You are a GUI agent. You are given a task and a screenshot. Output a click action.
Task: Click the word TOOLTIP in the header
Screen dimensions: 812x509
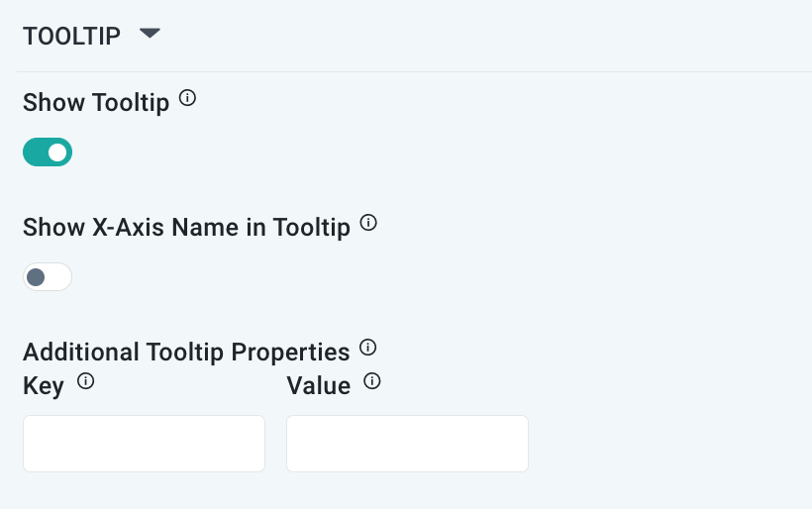[71, 37]
